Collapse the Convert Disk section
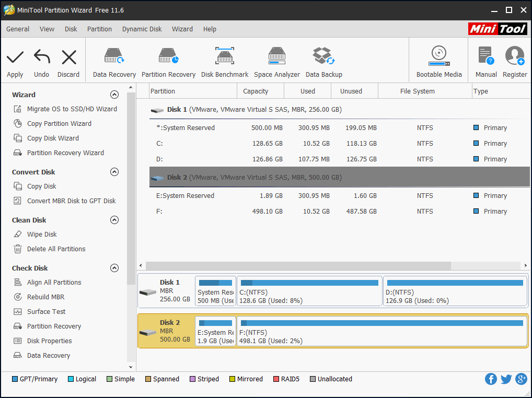 click(114, 172)
